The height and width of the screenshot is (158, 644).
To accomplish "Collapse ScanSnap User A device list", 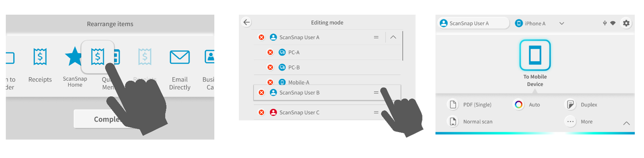I will pos(393,37).
